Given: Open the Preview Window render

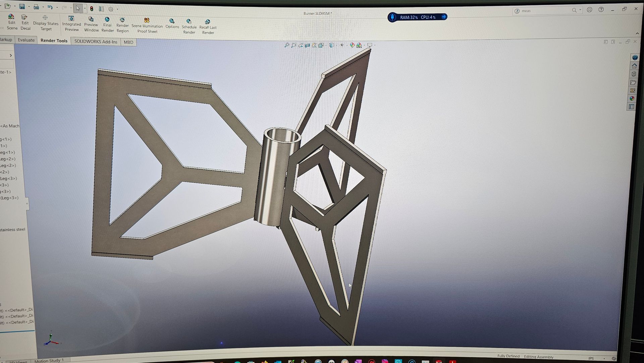Looking at the screenshot, I should click(x=91, y=24).
